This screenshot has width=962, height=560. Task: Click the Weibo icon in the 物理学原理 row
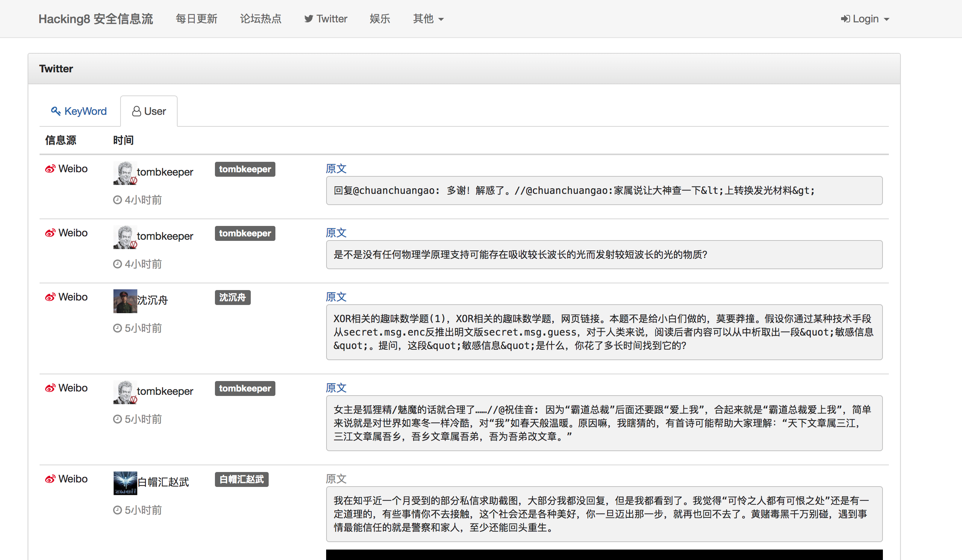(50, 233)
